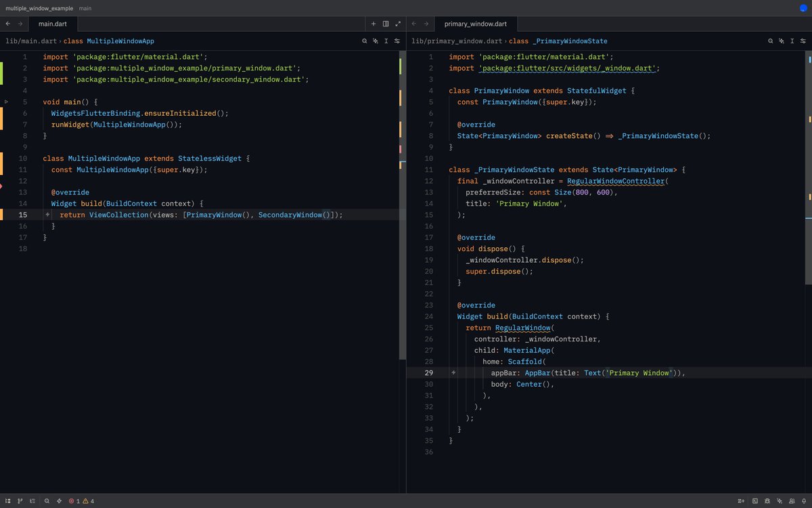This screenshot has height=508, width=812.
Task: Open selections menu in main.dart toolbar
Action: click(386, 41)
